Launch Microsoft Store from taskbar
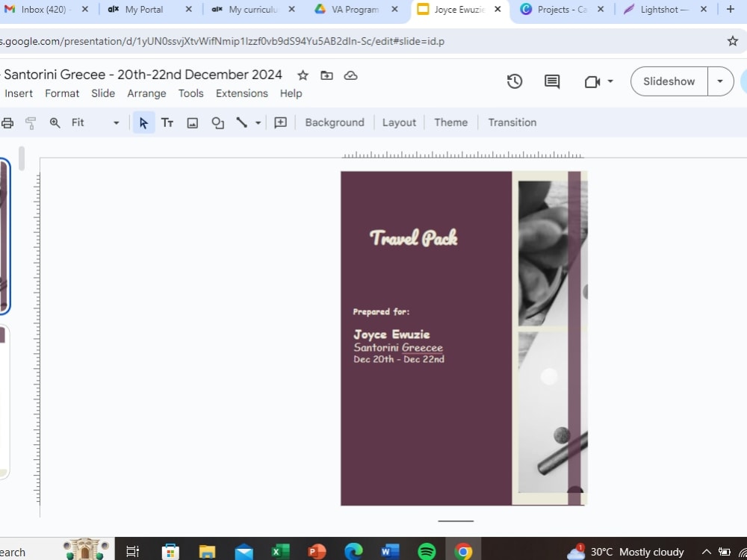The image size is (747, 560). (170, 552)
